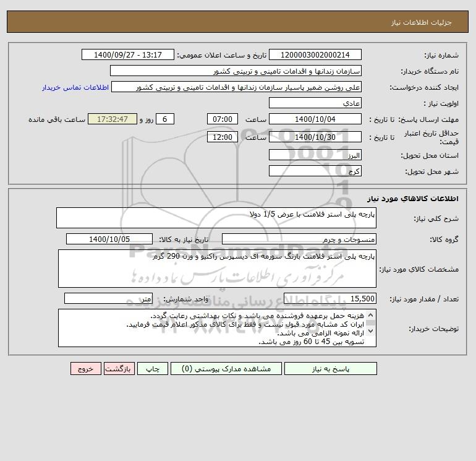Click the buyer organization name field
The image size is (476, 461).
click(x=236, y=71)
